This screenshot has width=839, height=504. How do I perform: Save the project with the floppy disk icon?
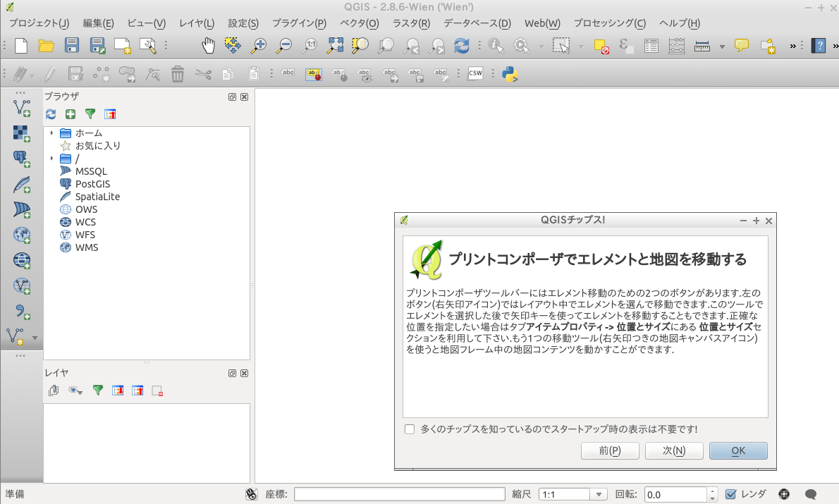click(72, 46)
